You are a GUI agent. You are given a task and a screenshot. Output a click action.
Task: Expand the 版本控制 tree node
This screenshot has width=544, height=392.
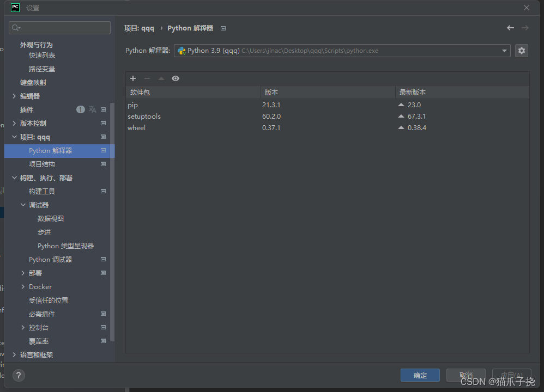[14, 123]
